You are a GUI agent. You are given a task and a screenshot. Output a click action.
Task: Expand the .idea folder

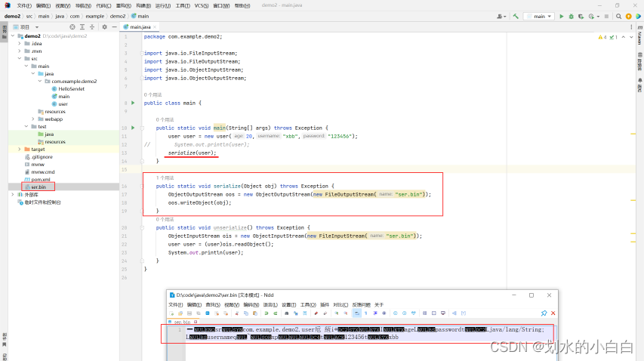click(x=20, y=44)
